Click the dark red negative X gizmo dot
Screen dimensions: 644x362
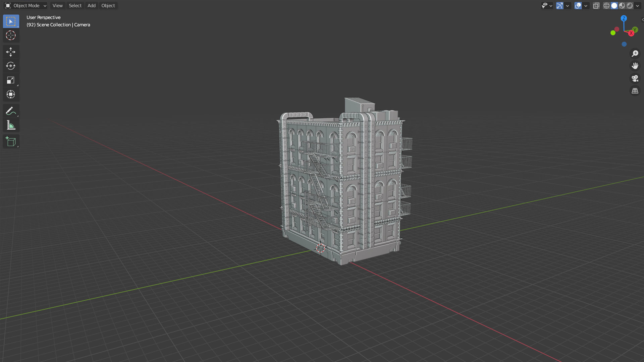pyautogui.click(x=617, y=29)
